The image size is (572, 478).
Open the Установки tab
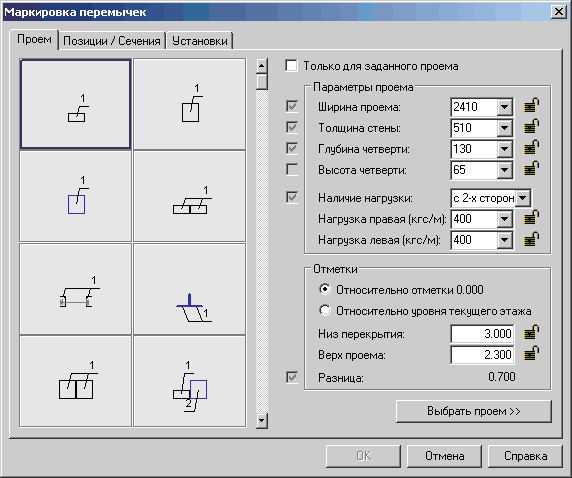coord(200,41)
